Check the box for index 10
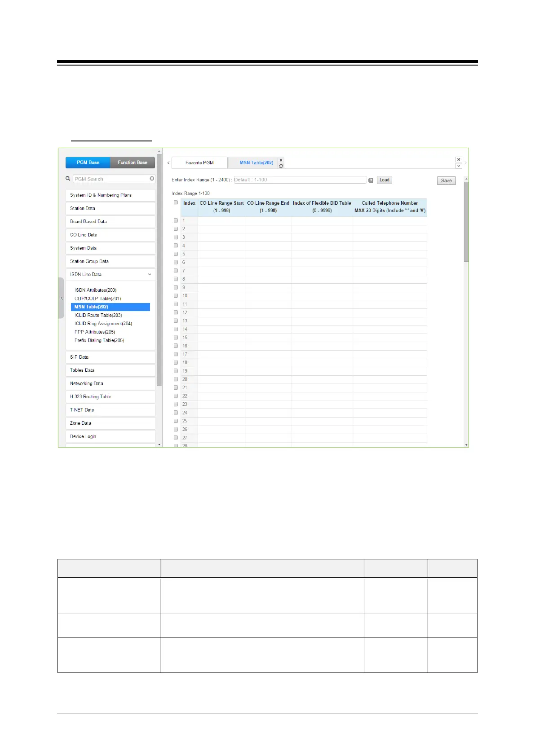The width and height of the screenshot is (535, 756). pyautogui.click(x=176, y=296)
